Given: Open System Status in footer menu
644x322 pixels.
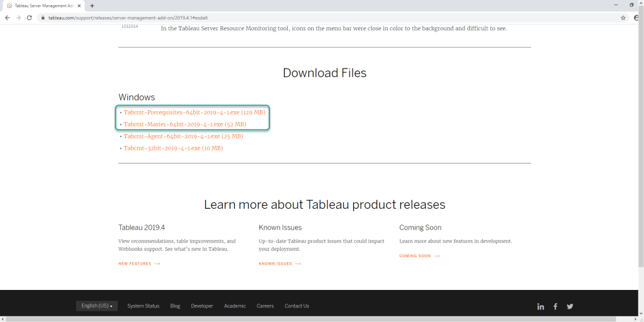Looking at the screenshot, I should (x=143, y=306).
